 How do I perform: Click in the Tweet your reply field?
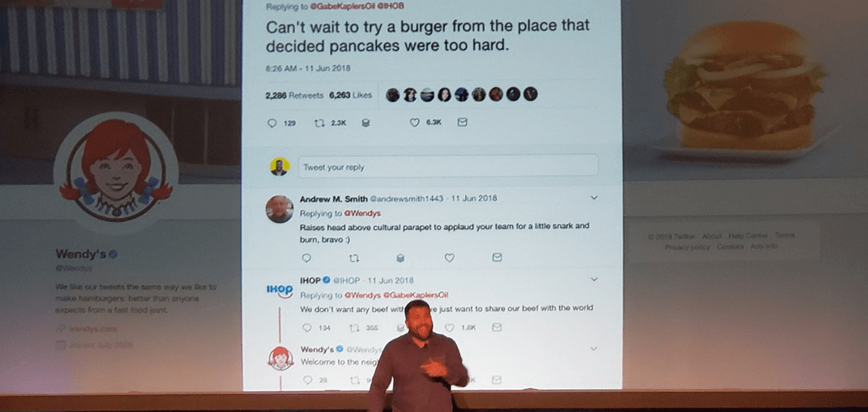tap(448, 167)
